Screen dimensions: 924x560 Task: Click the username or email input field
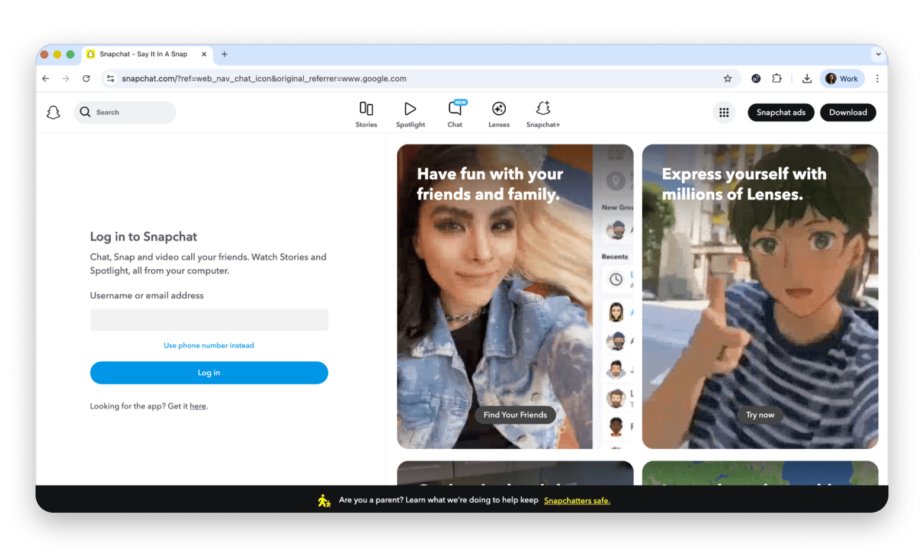tap(208, 320)
